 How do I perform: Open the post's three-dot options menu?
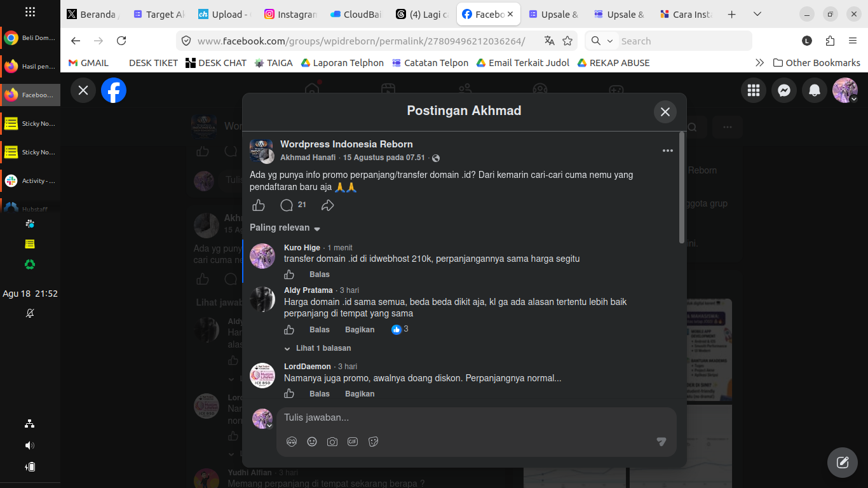(x=667, y=151)
